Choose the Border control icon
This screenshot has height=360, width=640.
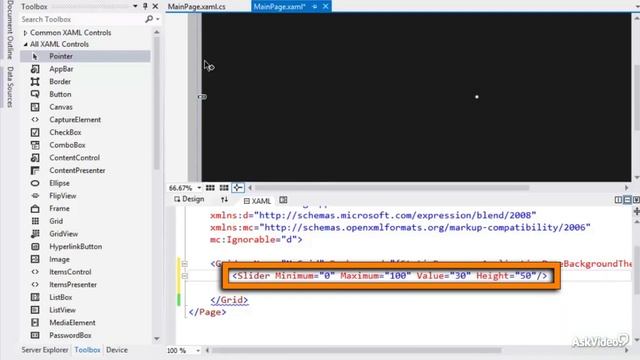35,82
